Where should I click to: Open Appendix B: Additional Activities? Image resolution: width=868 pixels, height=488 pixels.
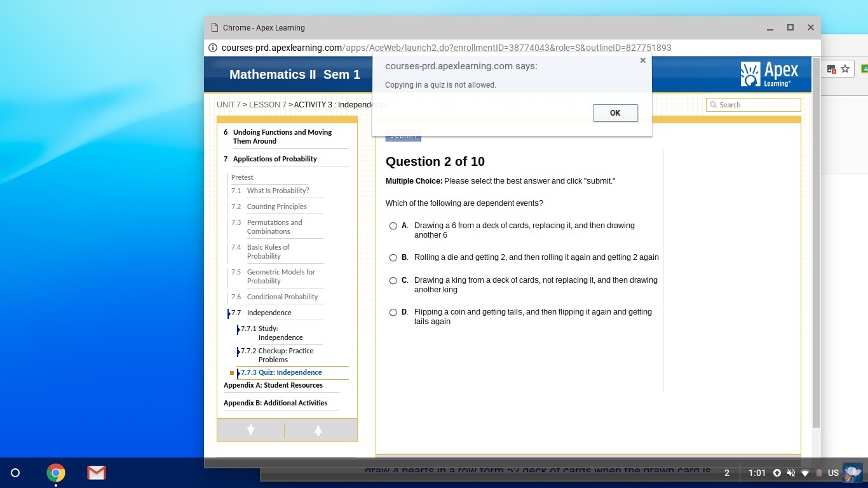tap(275, 403)
